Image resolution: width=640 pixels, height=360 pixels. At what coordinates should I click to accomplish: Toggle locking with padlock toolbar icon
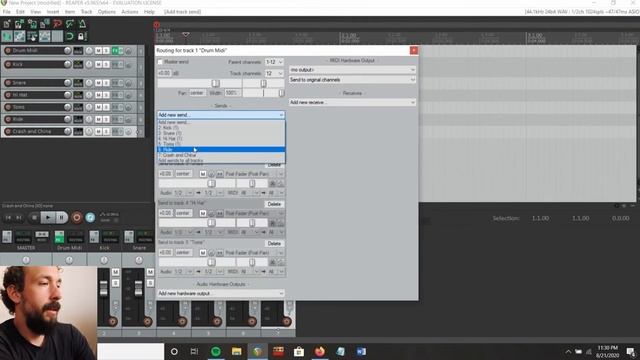[x=81, y=36]
